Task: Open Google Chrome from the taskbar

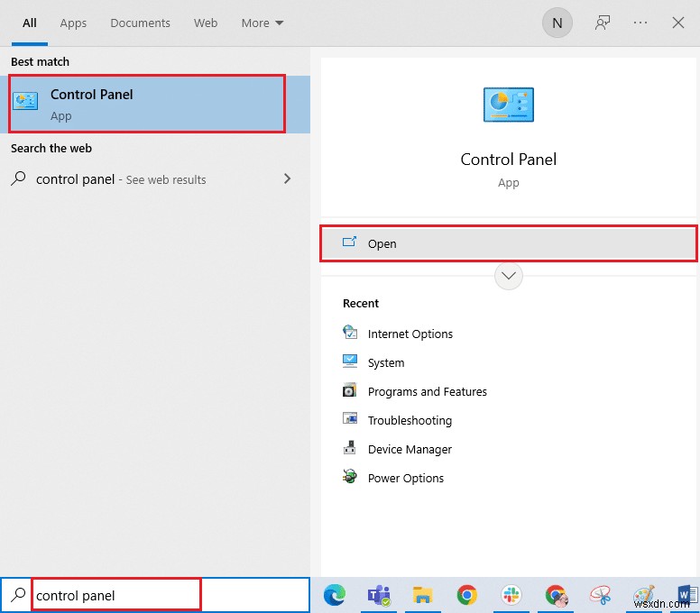Action: (x=467, y=595)
